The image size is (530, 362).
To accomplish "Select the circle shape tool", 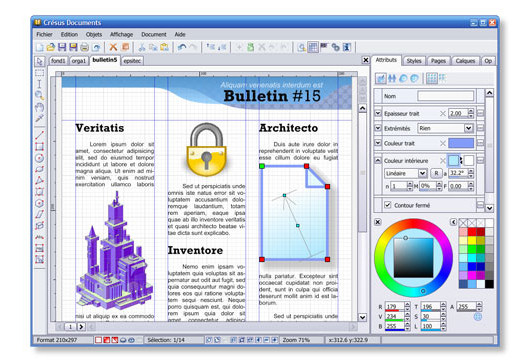I will point(40,158).
